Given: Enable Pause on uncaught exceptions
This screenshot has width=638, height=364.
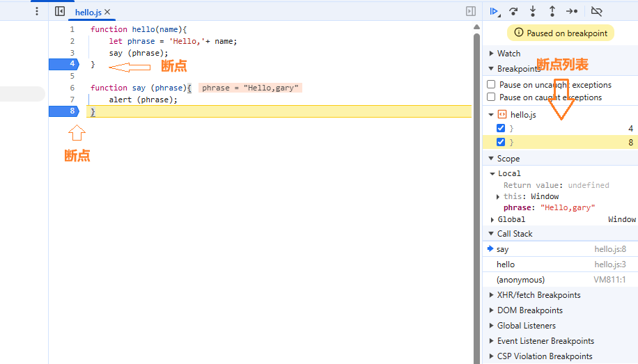Looking at the screenshot, I should coord(491,84).
